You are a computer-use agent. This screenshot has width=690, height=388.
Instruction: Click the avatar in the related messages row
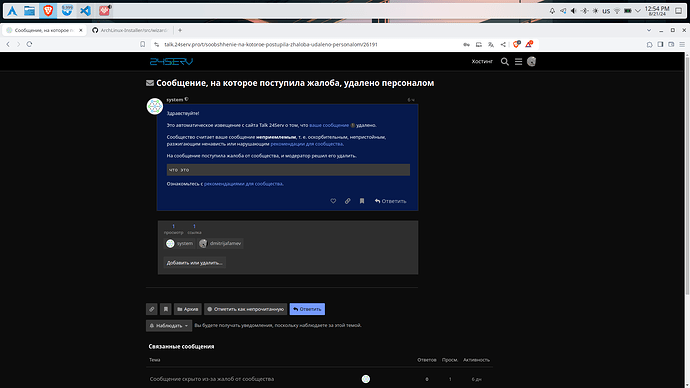(x=366, y=379)
